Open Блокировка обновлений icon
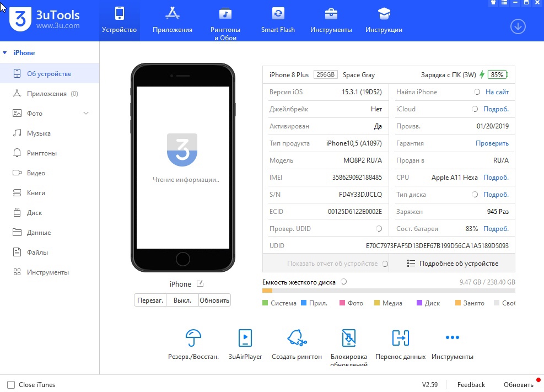The height and width of the screenshot is (392, 544). click(x=349, y=338)
